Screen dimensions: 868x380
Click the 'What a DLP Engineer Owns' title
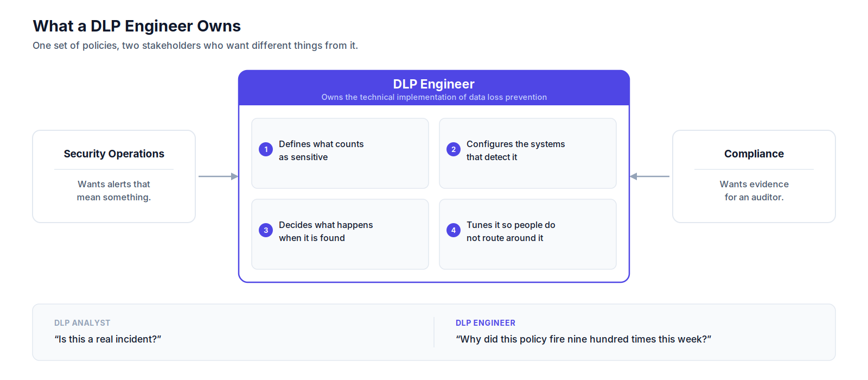[x=137, y=26]
